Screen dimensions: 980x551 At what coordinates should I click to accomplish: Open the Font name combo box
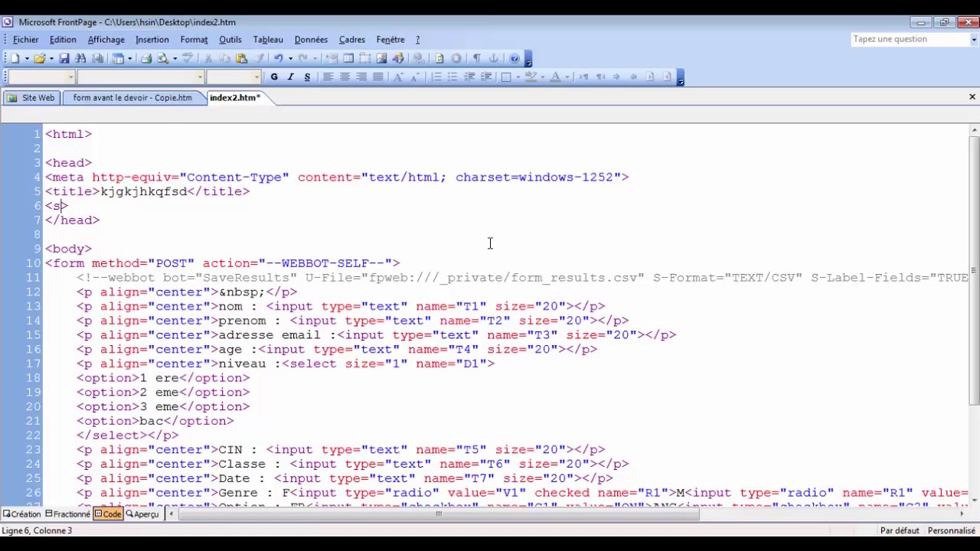pyautogui.click(x=141, y=77)
